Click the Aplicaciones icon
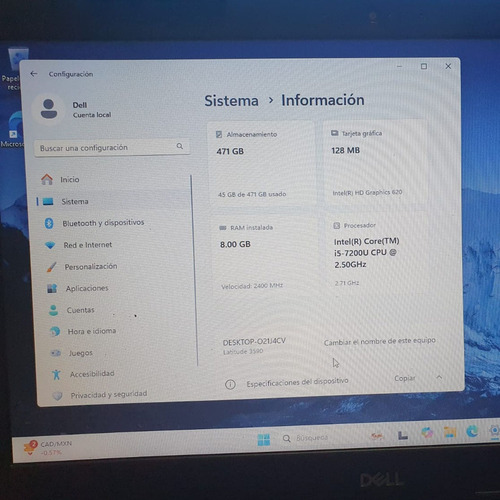 point(52,288)
